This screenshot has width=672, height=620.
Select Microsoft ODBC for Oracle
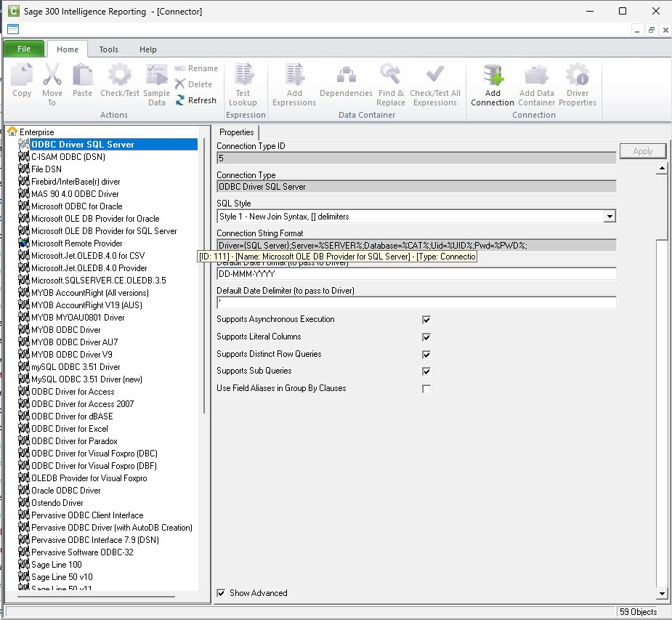(77, 206)
